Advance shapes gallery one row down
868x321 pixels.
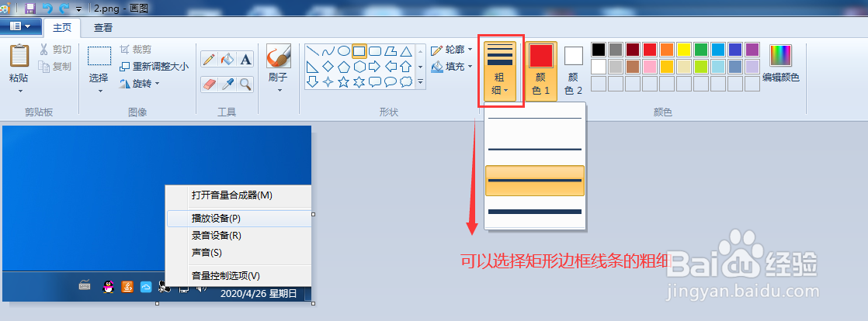[420, 67]
